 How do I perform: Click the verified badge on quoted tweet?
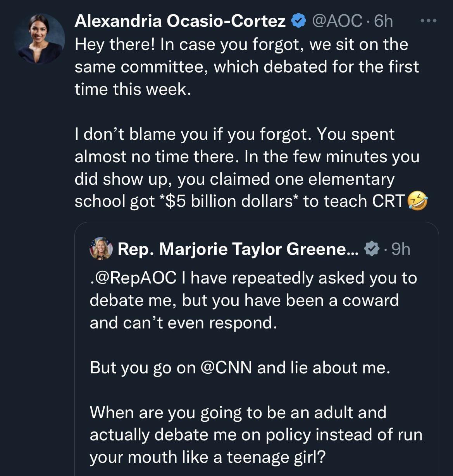pyautogui.click(x=372, y=249)
